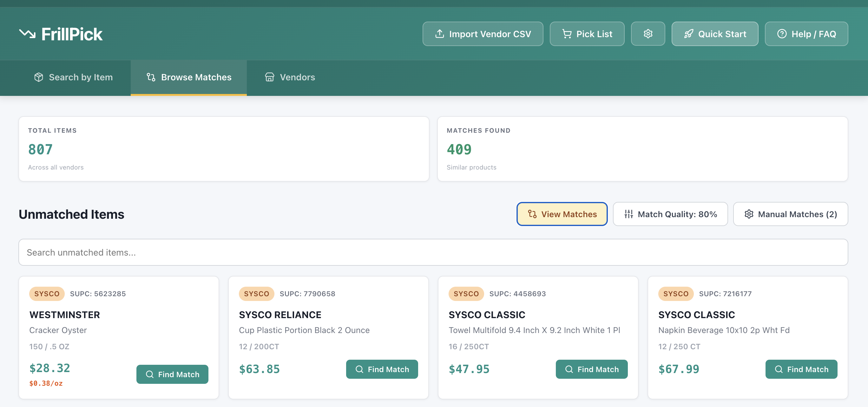Image resolution: width=868 pixels, height=407 pixels.
Task: Find match for Sysco Reliance portion cup
Action: [382, 369]
